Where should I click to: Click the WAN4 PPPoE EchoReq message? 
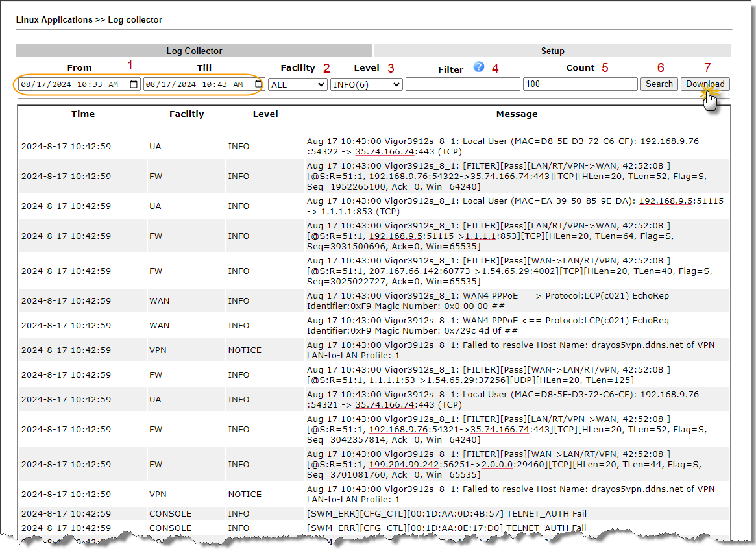[x=488, y=325]
